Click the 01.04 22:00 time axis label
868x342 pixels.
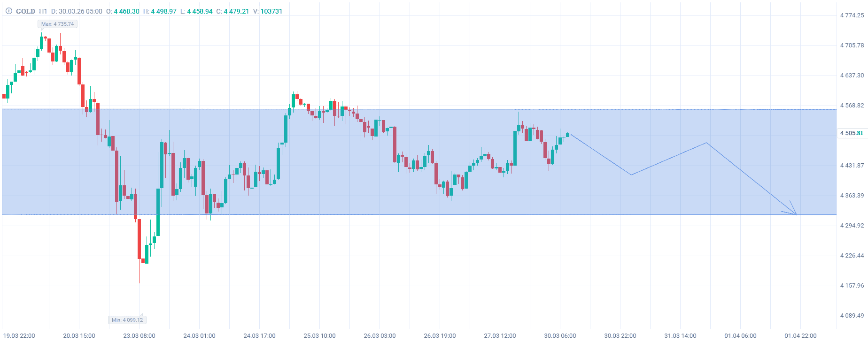point(800,336)
